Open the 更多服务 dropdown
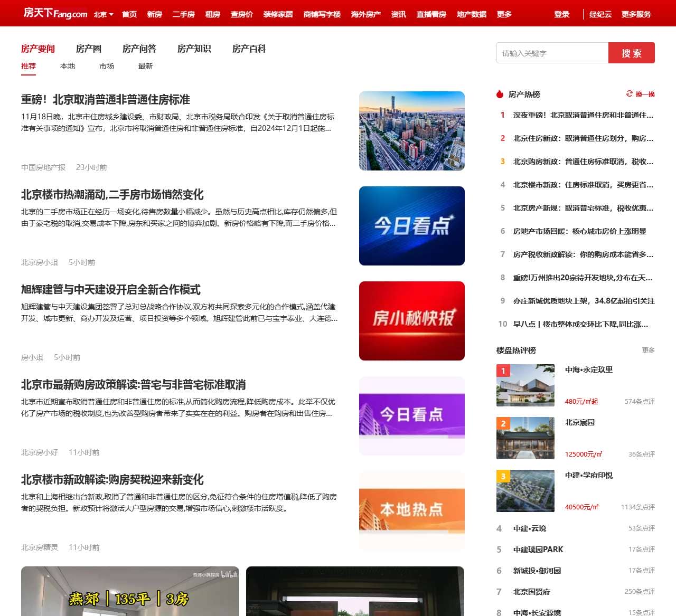The width and height of the screenshot is (676, 616). 637,15
